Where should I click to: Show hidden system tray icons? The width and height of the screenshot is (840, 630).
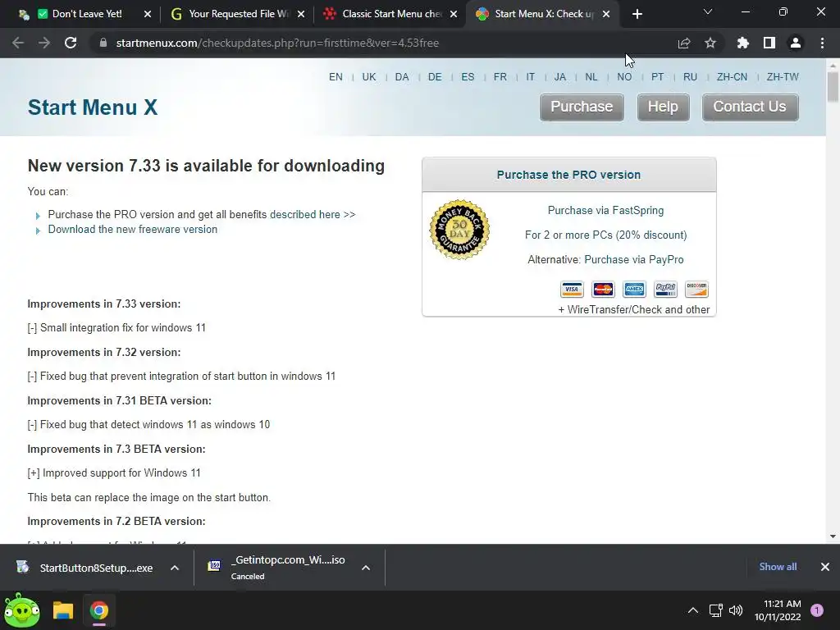tap(692, 610)
